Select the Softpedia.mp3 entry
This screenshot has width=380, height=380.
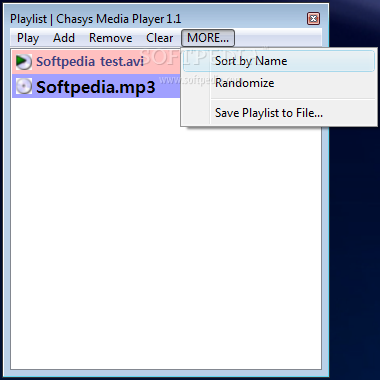click(96, 86)
